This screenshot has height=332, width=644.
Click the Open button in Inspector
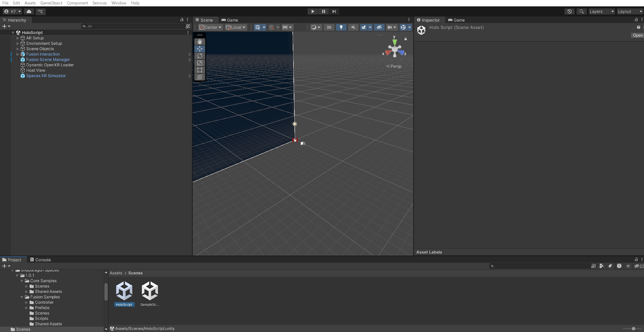pyautogui.click(x=637, y=35)
